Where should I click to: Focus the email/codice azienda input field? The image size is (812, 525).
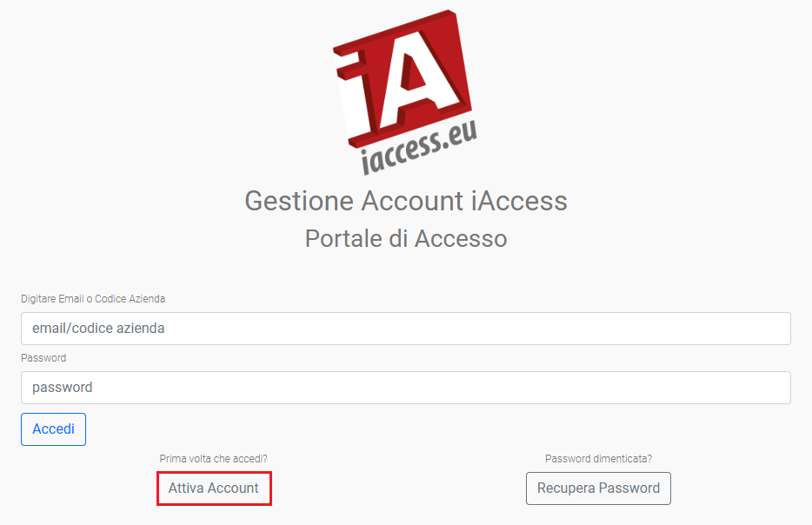click(x=406, y=329)
